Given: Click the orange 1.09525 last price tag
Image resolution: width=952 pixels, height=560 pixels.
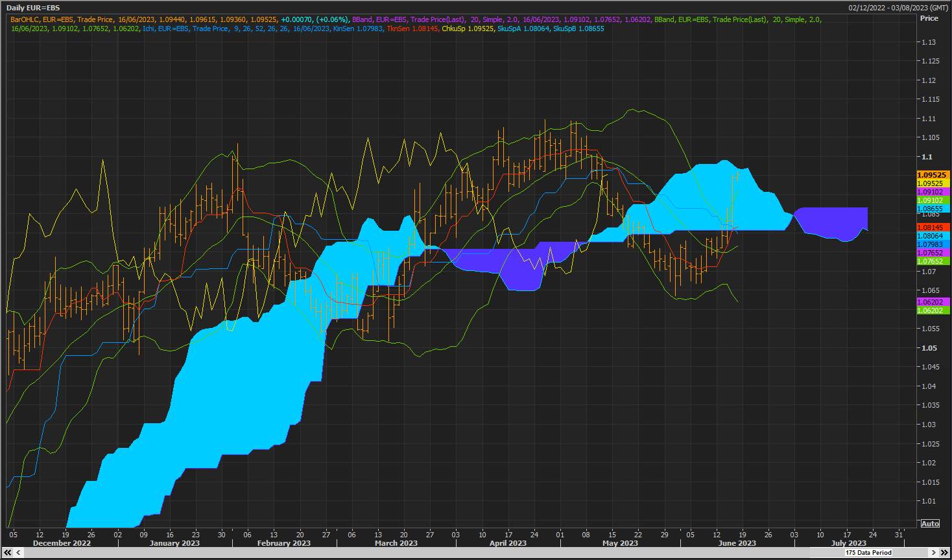Looking at the screenshot, I should pos(933,175).
